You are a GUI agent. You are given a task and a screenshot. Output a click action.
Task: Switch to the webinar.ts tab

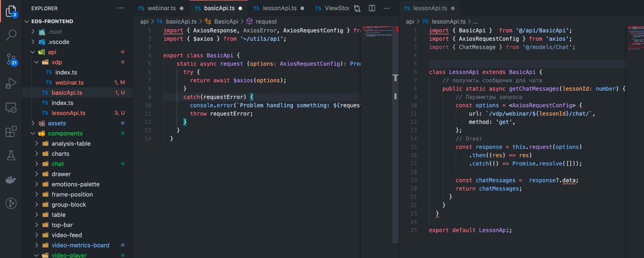(x=162, y=9)
